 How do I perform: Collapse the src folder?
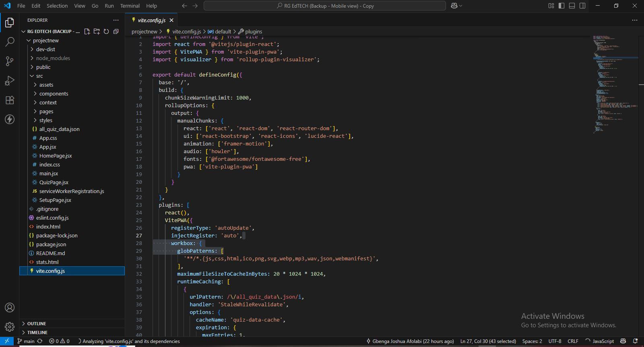tap(39, 76)
